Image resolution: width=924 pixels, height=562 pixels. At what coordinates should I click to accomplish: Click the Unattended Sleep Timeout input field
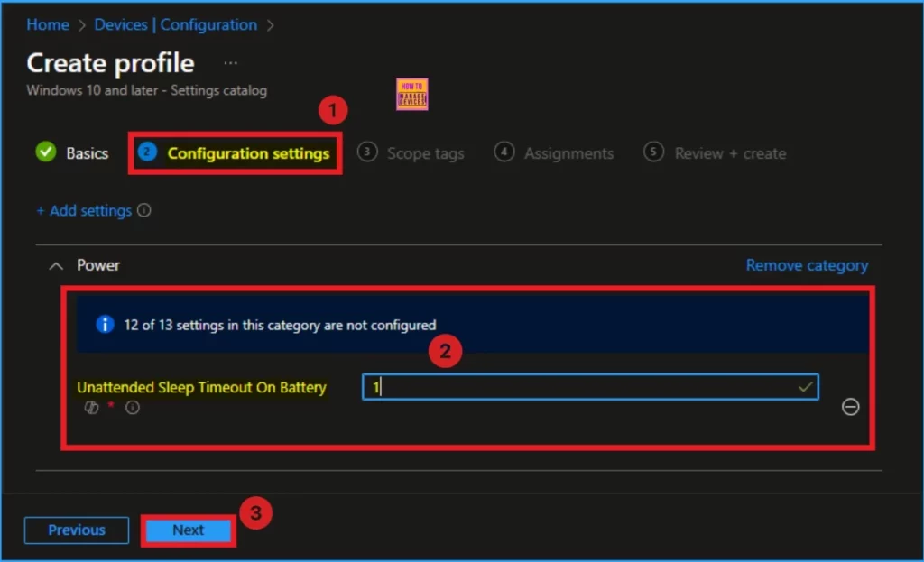(590, 387)
